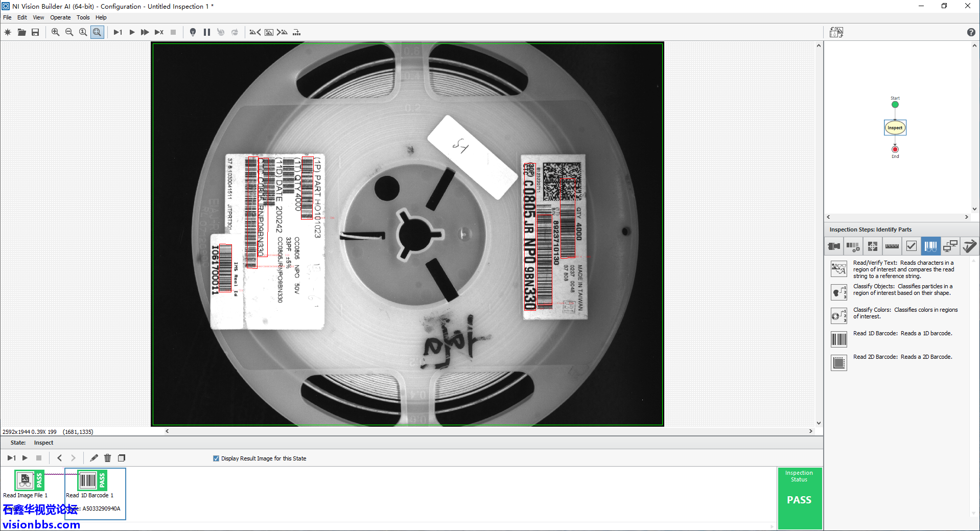Click the Inspection Status PASS indicator
980x531 pixels.
799,499
